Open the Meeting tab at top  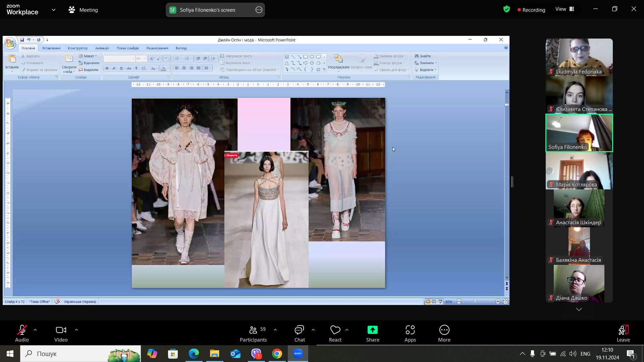pos(83,10)
